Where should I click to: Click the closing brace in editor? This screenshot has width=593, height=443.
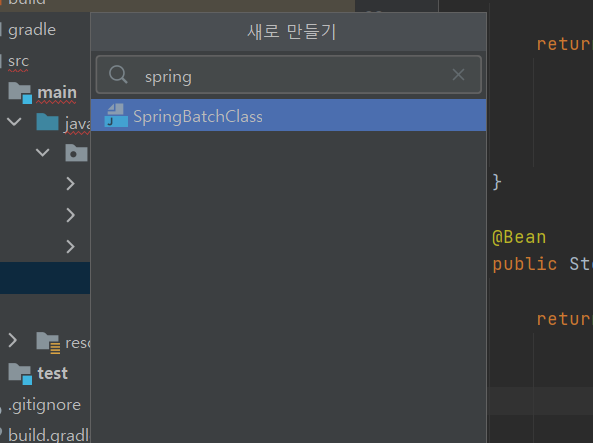click(x=497, y=182)
